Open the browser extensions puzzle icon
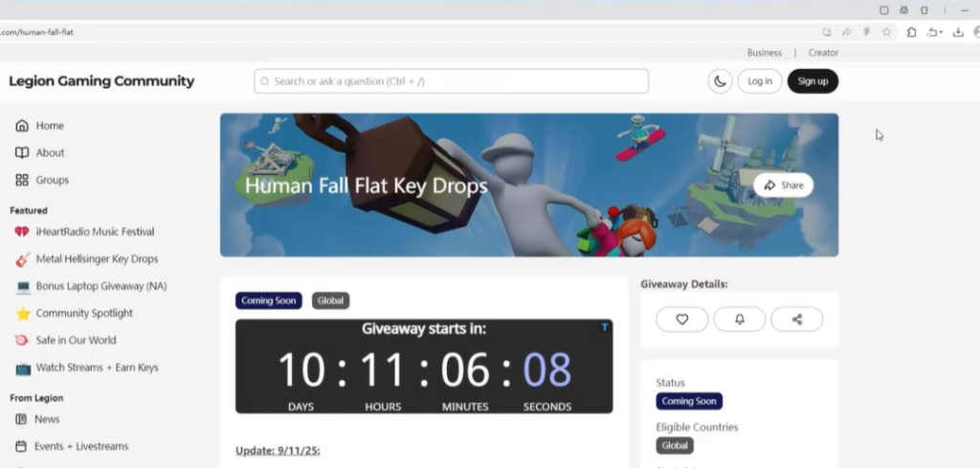 tap(911, 32)
